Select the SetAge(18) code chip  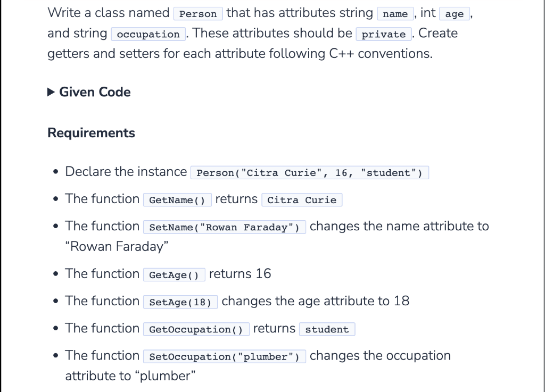pyautogui.click(x=180, y=302)
